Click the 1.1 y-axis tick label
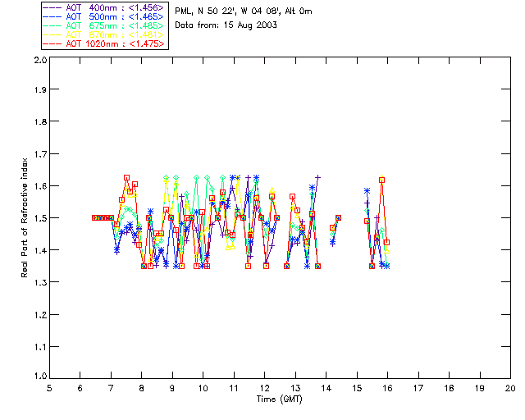 (x=40, y=347)
